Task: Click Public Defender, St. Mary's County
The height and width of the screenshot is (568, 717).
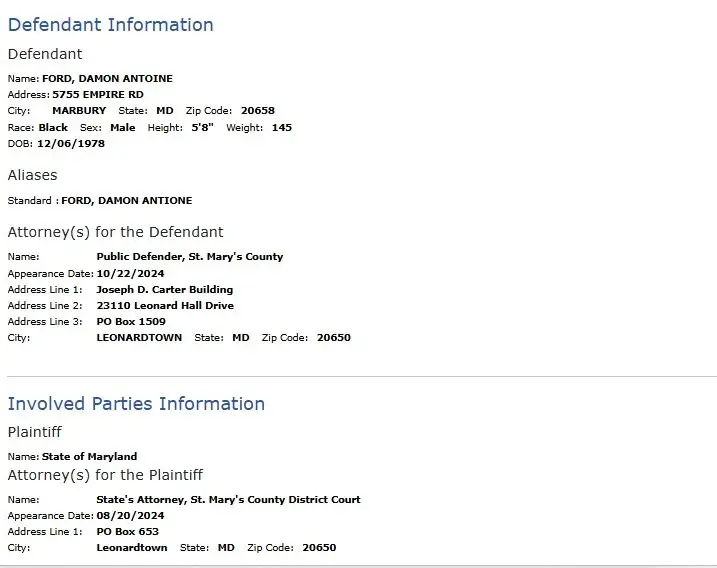Action: 190,257
